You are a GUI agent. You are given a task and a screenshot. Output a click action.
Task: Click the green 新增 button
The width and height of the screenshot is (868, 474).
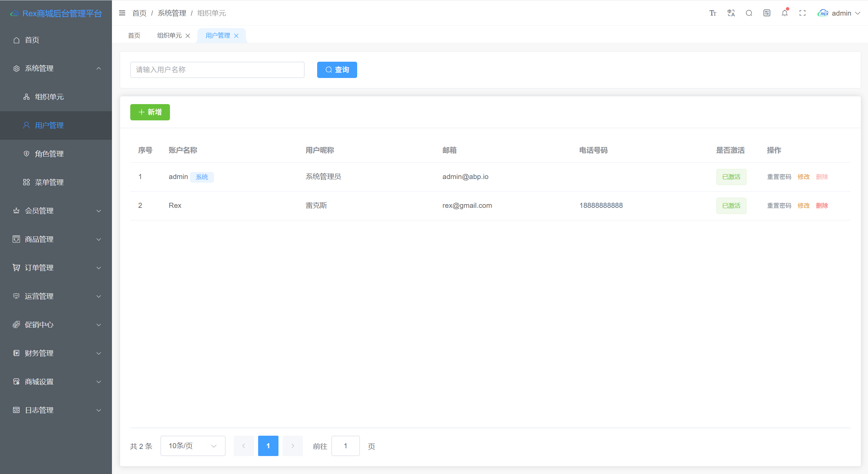point(150,112)
